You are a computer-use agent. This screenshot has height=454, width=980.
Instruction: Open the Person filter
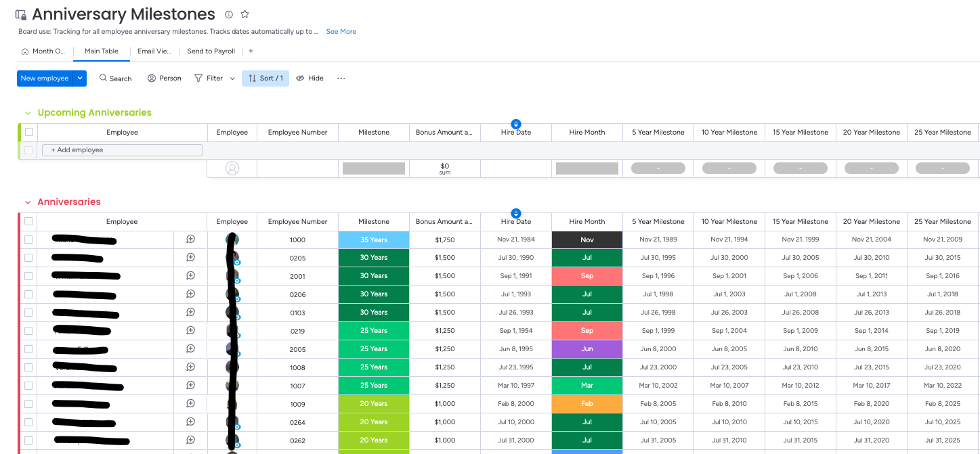(x=164, y=78)
